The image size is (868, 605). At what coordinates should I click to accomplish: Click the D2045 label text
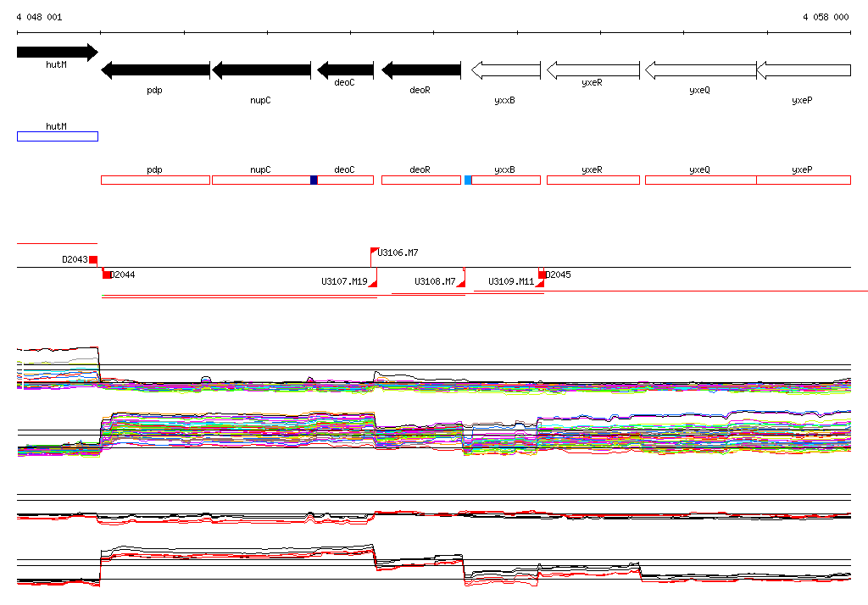coord(558,275)
